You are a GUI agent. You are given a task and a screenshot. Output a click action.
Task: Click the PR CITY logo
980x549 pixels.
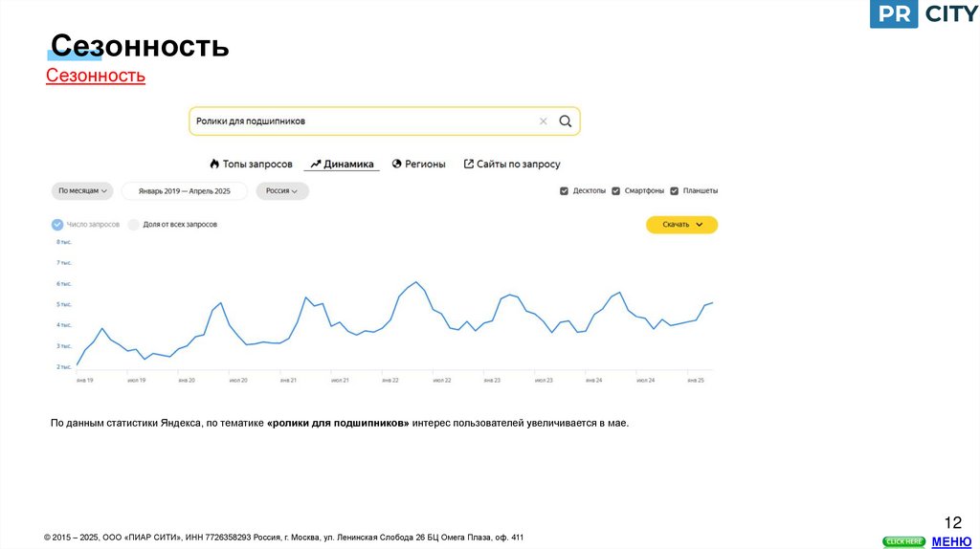click(924, 15)
